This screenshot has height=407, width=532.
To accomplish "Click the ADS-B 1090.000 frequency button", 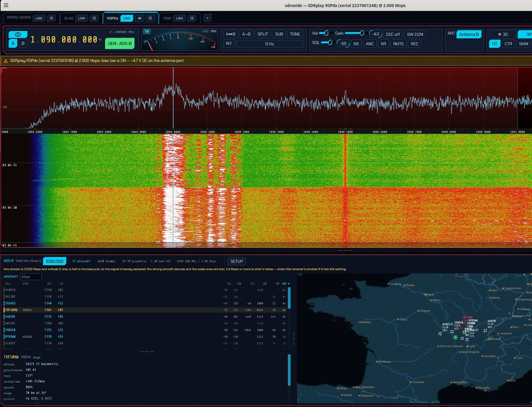I will point(54,261).
